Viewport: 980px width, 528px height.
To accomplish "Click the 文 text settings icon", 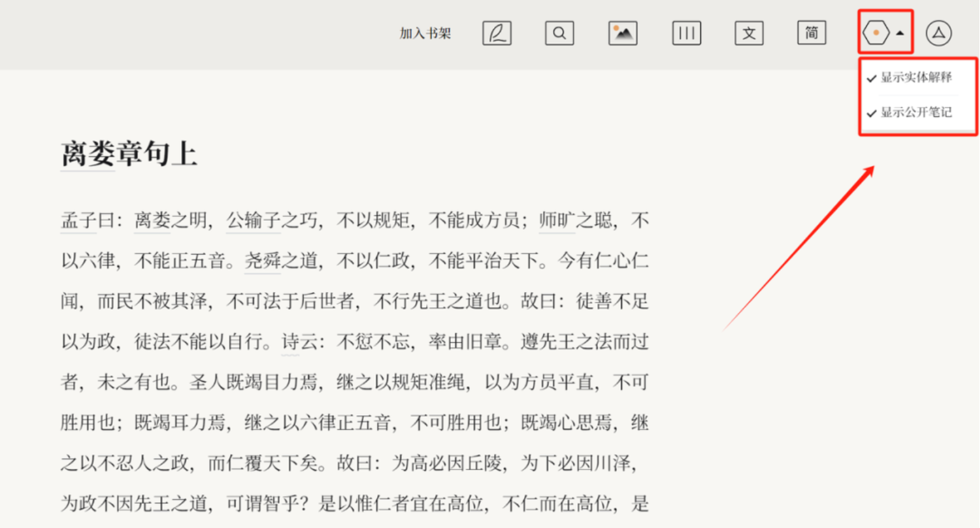I will pyautogui.click(x=749, y=33).
